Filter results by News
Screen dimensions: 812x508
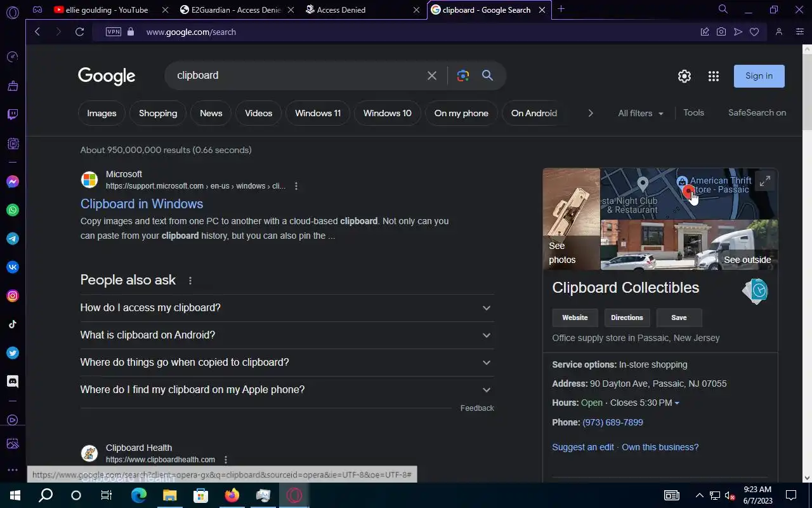(211, 113)
